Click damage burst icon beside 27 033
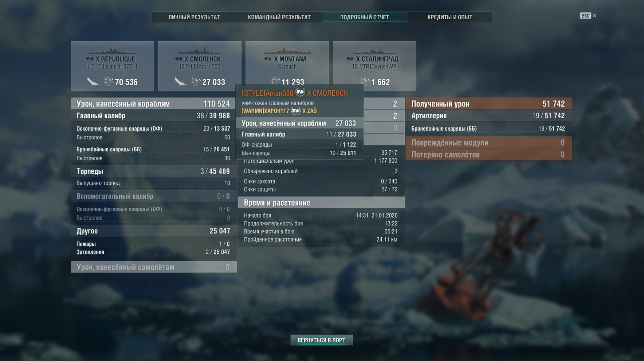Viewport: 644px width, 361px height. click(x=196, y=81)
